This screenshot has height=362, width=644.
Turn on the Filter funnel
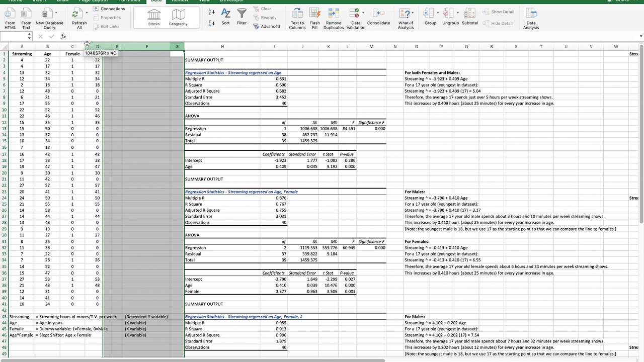click(242, 17)
